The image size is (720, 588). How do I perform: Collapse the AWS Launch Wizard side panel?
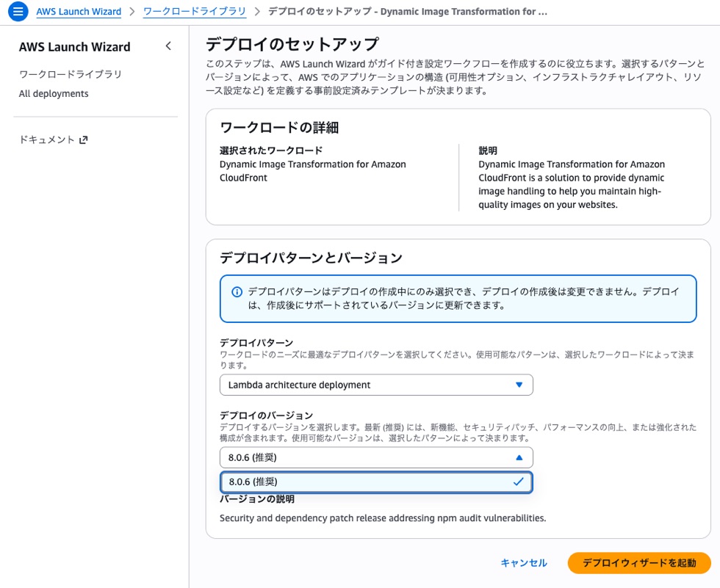(x=168, y=46)
